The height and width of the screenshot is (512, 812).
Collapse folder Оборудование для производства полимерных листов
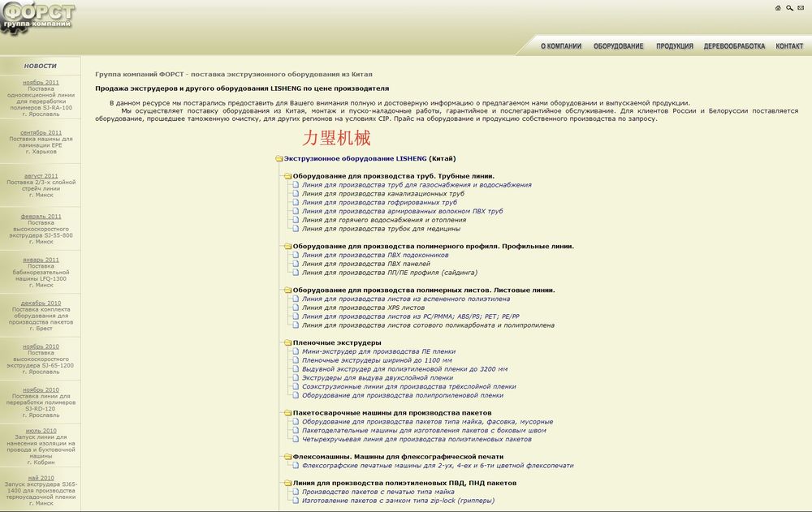(288, 290)
